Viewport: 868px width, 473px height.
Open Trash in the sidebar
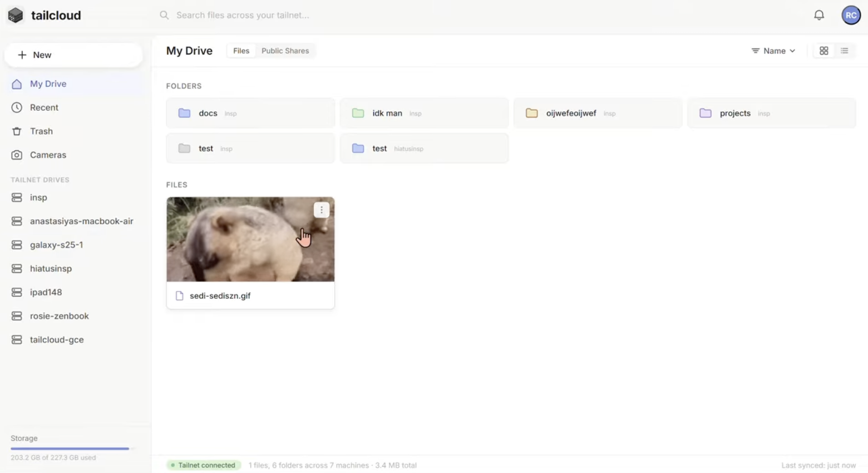pyautogui.click(x=41, y=131)
